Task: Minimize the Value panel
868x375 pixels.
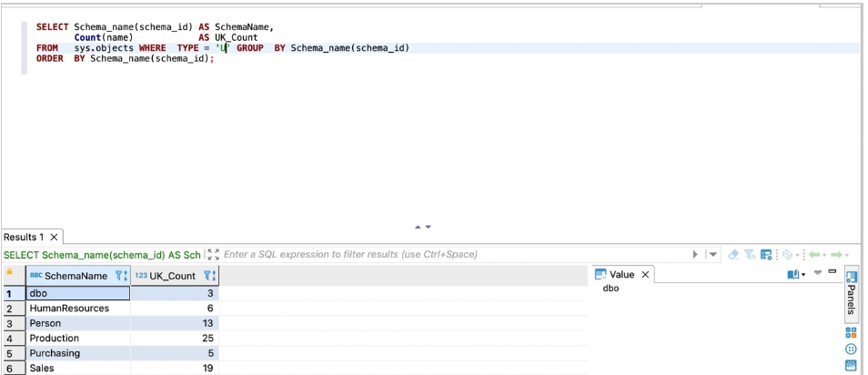Action: pos(832,271)
